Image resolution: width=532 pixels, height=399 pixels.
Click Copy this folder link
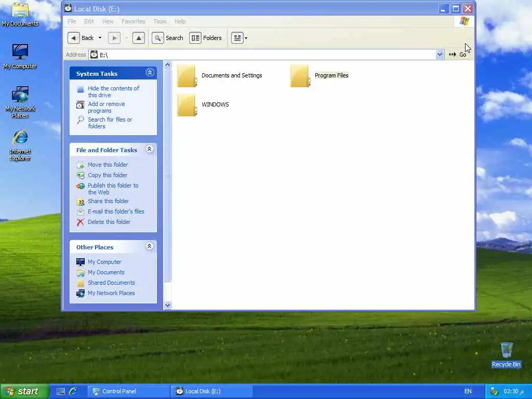pos(108,175)
